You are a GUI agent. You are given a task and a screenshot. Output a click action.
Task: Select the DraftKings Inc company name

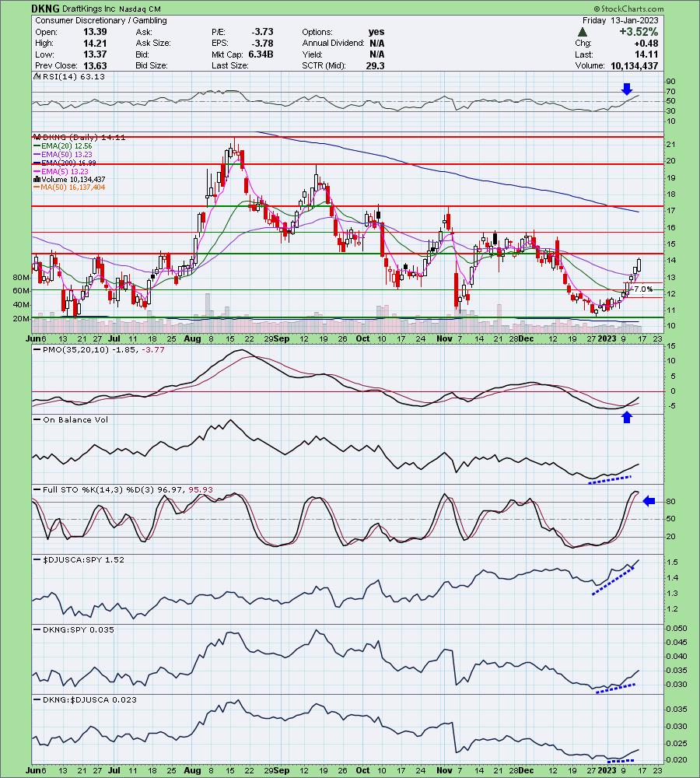tap(89, 9)
